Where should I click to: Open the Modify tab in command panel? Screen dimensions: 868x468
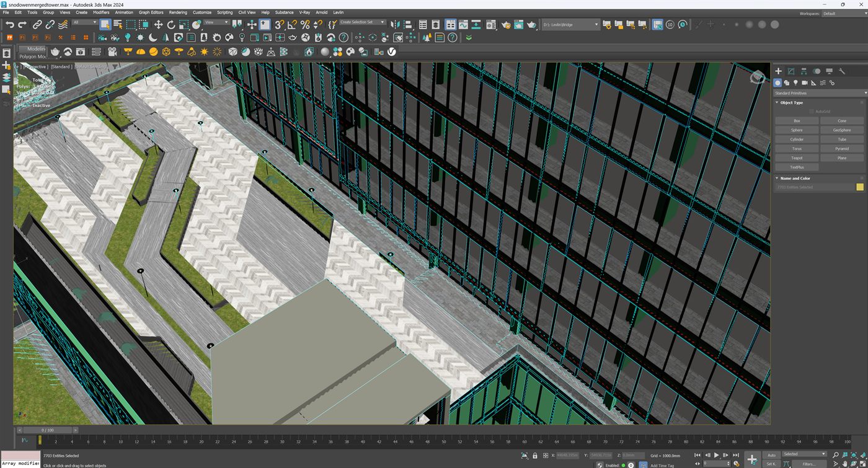pos(791,71)
